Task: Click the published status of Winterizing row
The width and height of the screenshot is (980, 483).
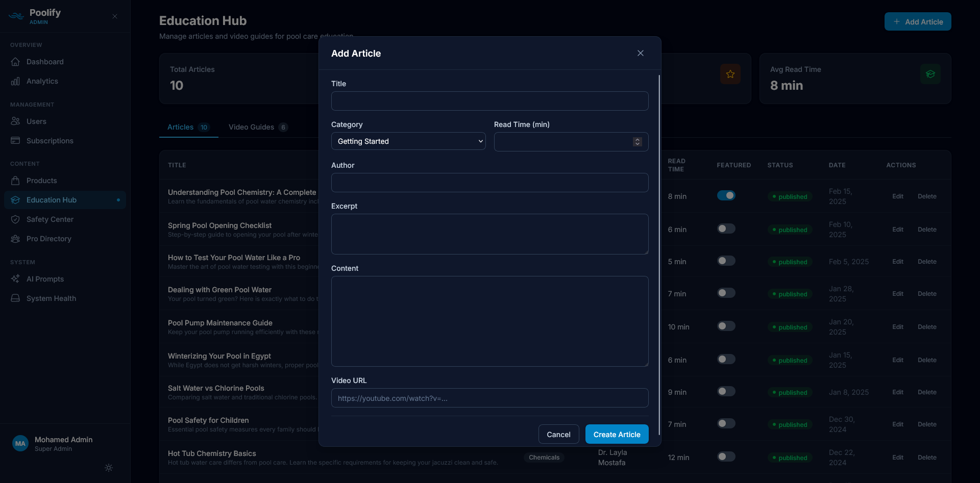Action: point(790,360)
